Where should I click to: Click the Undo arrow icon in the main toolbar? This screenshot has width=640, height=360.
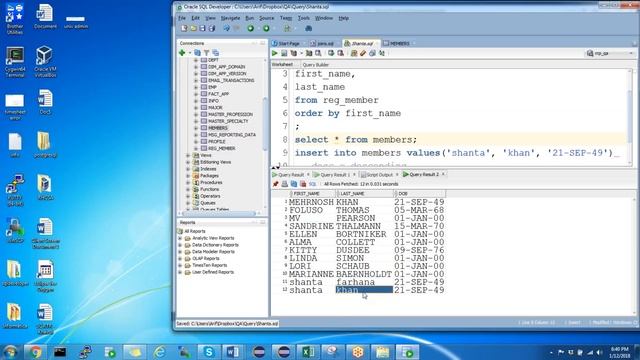click(227, 28)
